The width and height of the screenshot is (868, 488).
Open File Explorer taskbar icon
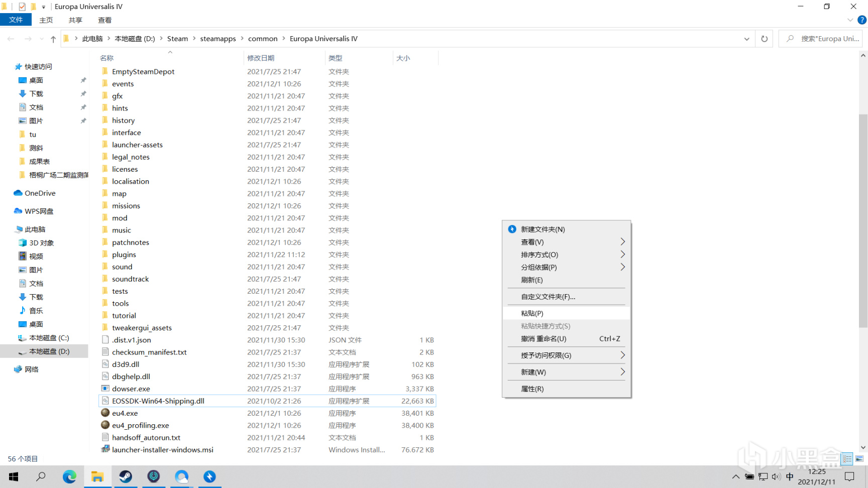click(97, 476)
